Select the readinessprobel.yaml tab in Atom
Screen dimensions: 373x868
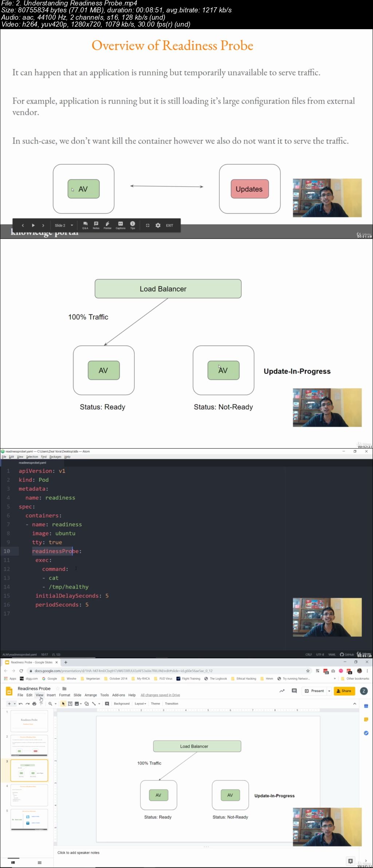32,462
